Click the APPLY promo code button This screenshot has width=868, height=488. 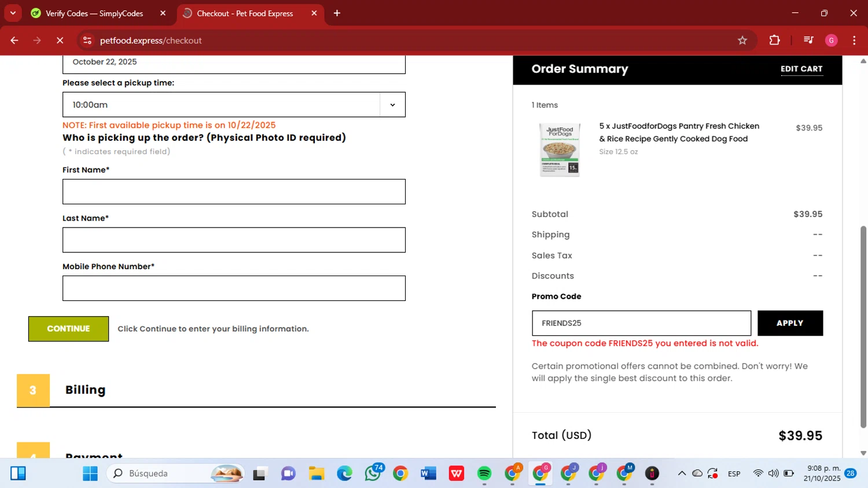tap(790, 323)
